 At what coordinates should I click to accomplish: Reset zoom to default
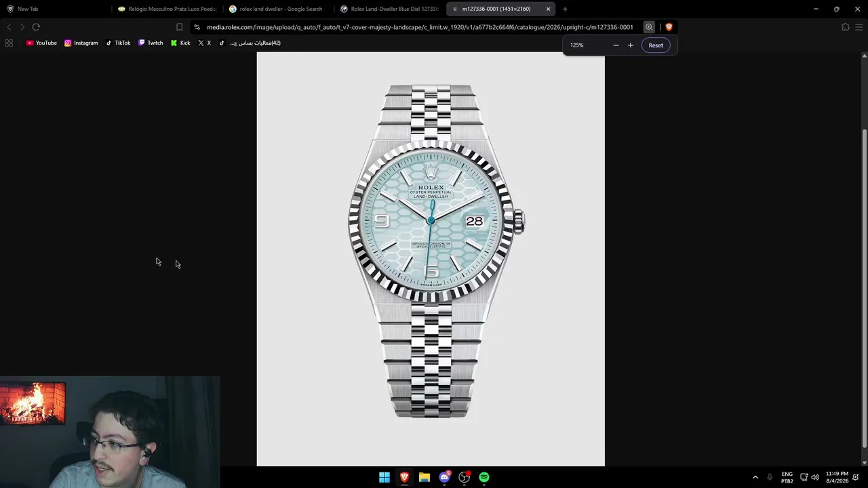[x=656, y=45]
